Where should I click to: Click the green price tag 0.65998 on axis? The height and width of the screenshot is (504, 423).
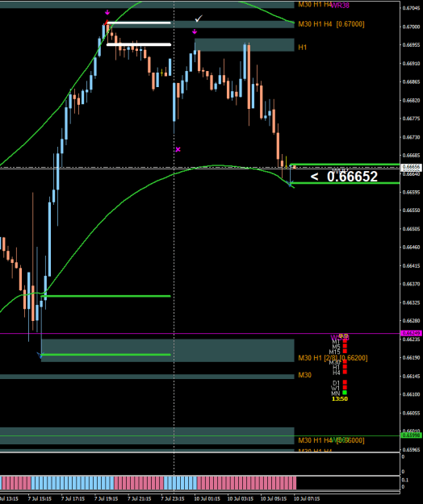coord(412,435)
